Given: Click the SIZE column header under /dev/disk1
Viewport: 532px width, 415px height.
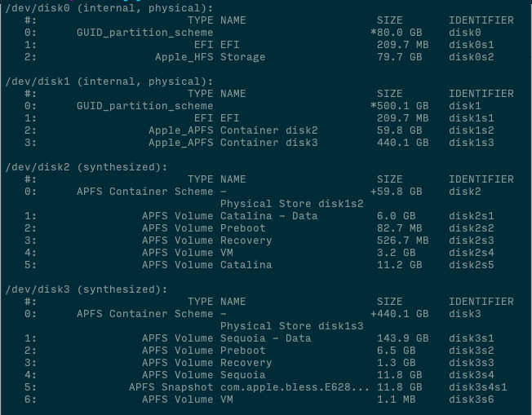Looking at the screenshot, I should click(x=390, y=94).
